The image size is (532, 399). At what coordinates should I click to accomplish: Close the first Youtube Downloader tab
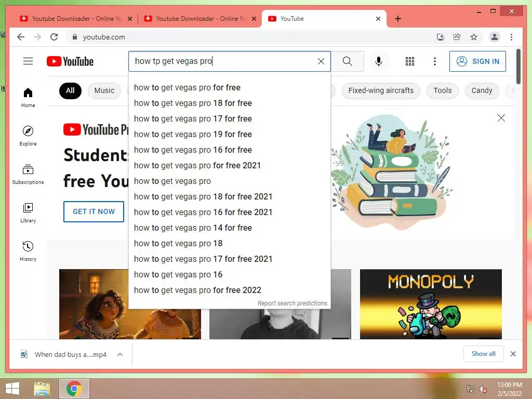pos(129,19)
